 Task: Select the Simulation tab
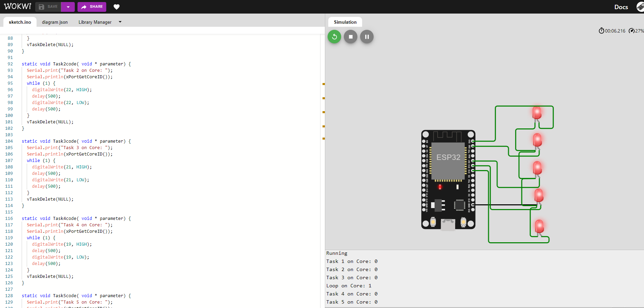(345, 22)
